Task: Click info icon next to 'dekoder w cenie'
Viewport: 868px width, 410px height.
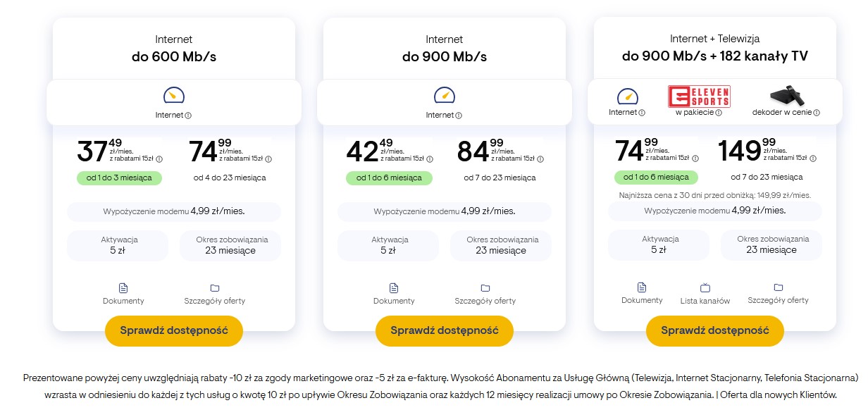Action: tap(817, 113)
